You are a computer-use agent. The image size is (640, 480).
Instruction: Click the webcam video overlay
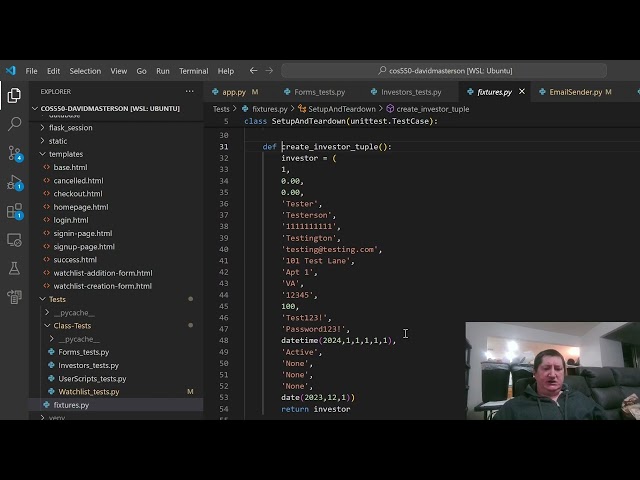(553, 371)
